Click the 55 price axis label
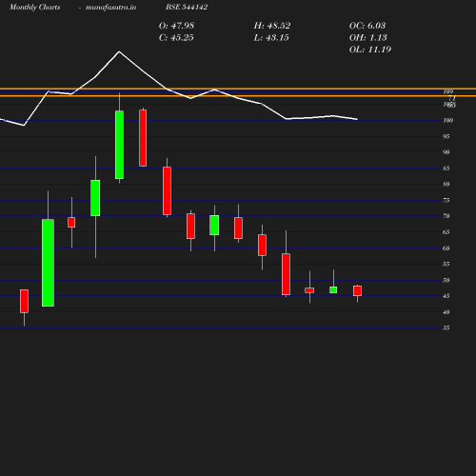Image resolution: width=476 pixels, height=476 pixels. 446,264
